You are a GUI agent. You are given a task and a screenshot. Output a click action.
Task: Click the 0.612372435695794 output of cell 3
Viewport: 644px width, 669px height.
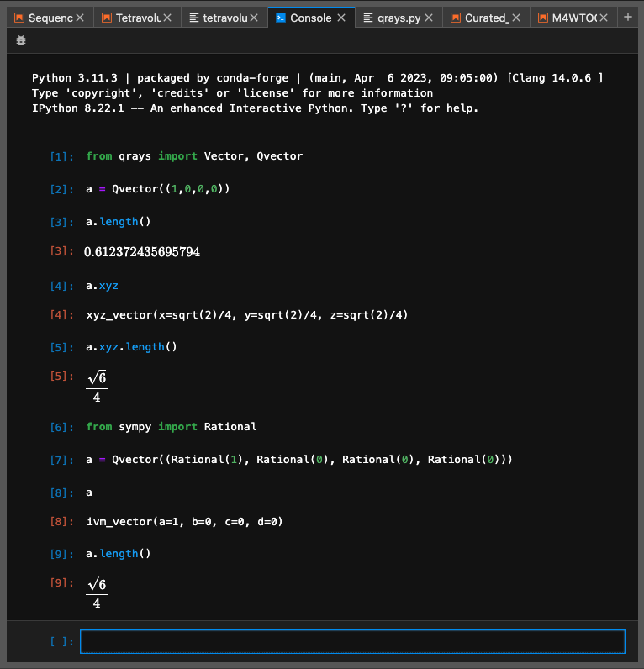142,252
